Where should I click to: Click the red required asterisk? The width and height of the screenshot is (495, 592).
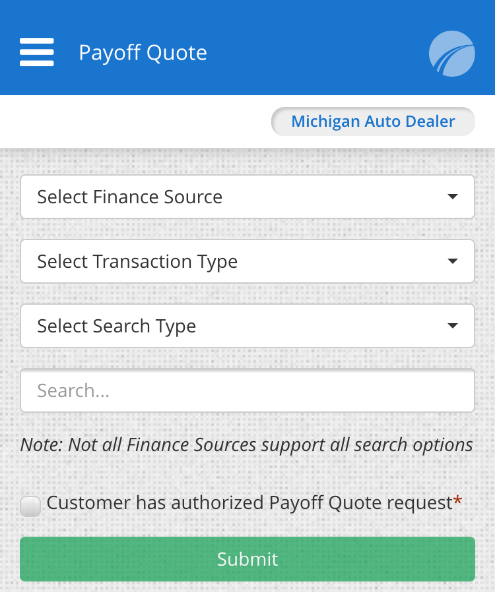(x=458, y=501)
